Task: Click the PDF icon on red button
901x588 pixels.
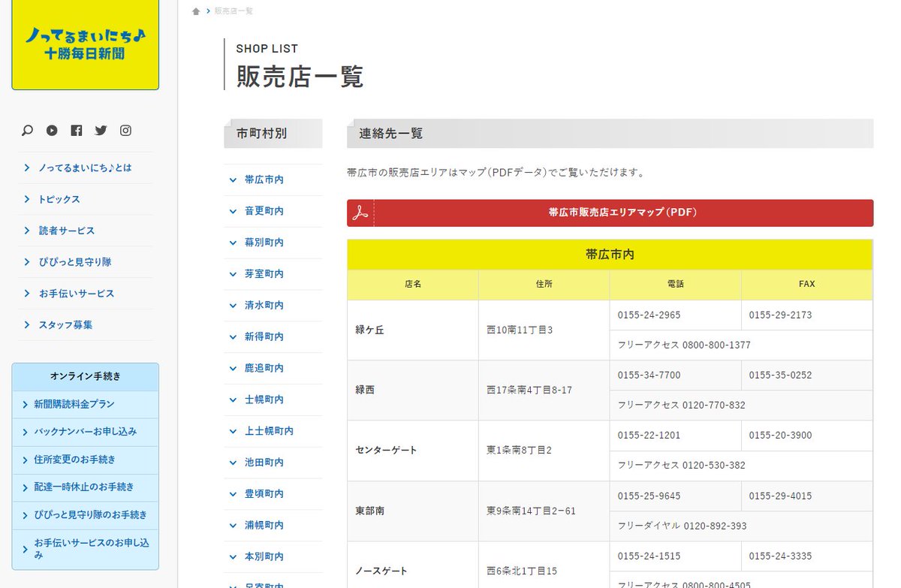Action: (361, 213)
